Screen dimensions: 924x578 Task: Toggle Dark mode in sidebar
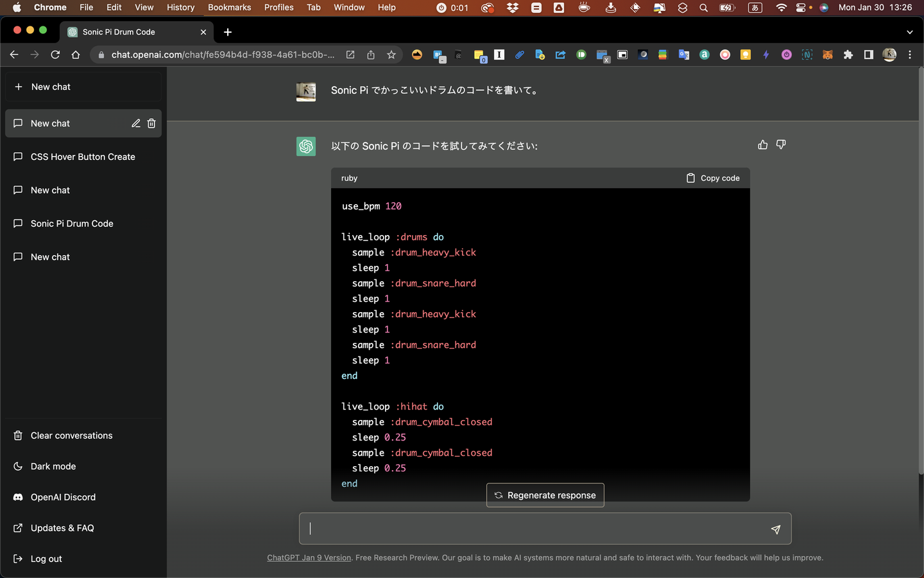coord(53,466)
